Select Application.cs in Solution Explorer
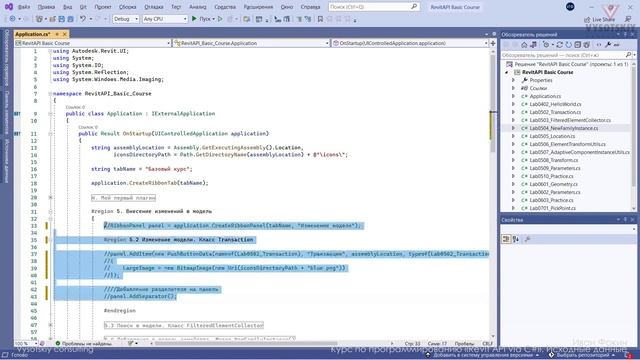640x360 pixels. 545,96
